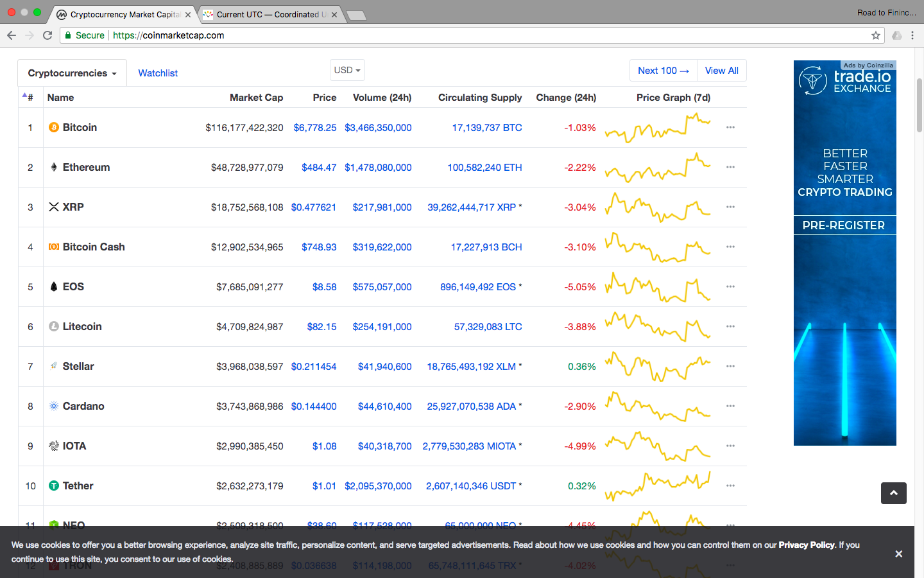Sort by the Circulating Supply column header
Image resolution: width=924 pixels, height=578 pixels.
click(480, 97)
